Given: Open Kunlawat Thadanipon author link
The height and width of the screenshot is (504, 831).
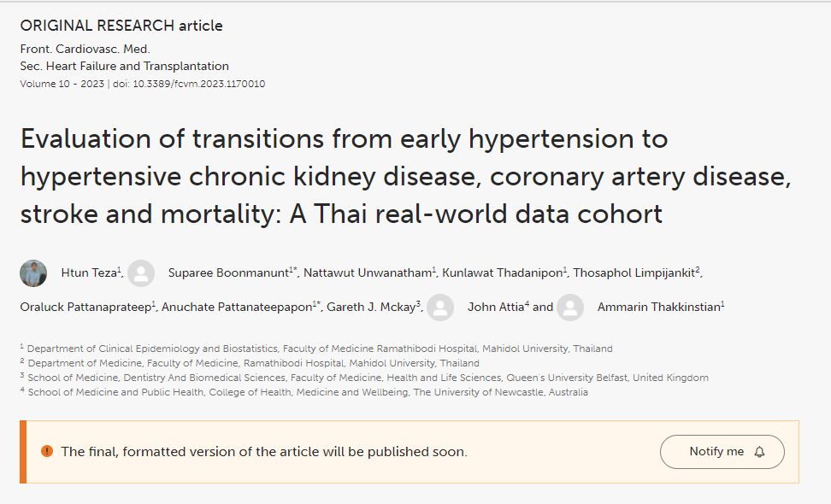Looking at the screenshot, I should [503, 273].
